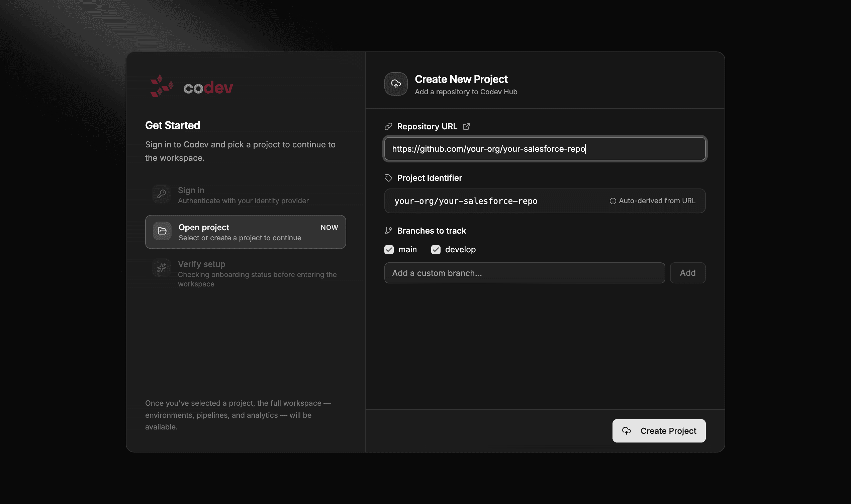Click the Project Identifier label
This screenshot has height=504, width=851.
430,178
